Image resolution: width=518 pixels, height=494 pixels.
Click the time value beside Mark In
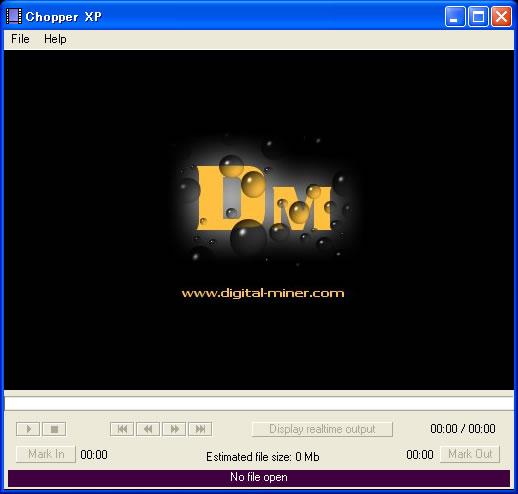(94, 455)
